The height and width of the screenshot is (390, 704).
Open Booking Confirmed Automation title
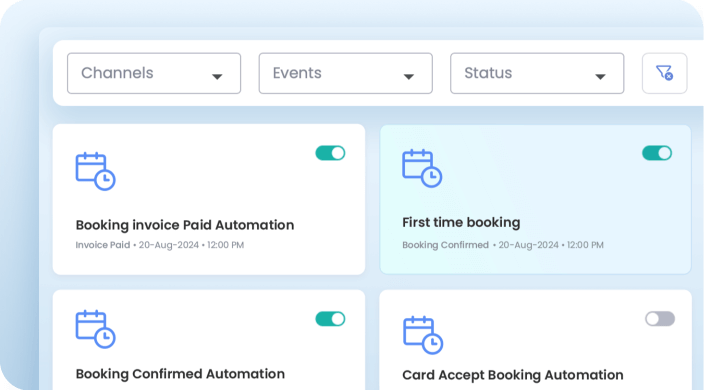click(x=180, y=374)
